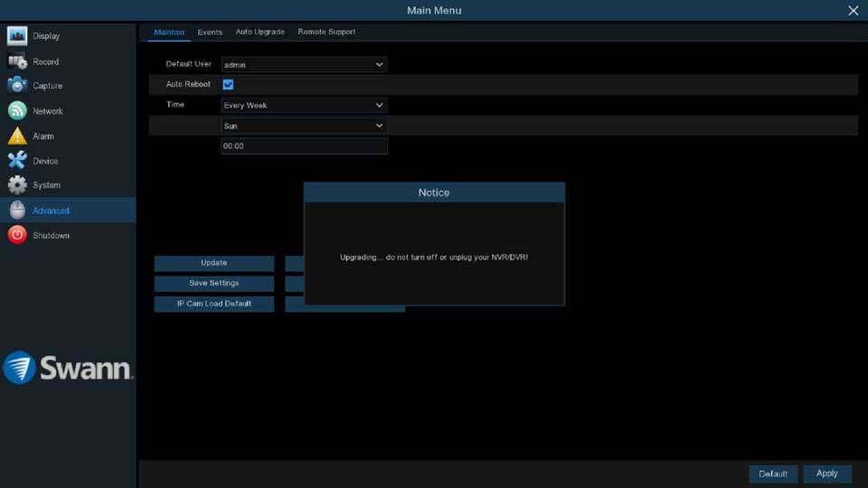Expand the Default User dropdown

(304, 65)
